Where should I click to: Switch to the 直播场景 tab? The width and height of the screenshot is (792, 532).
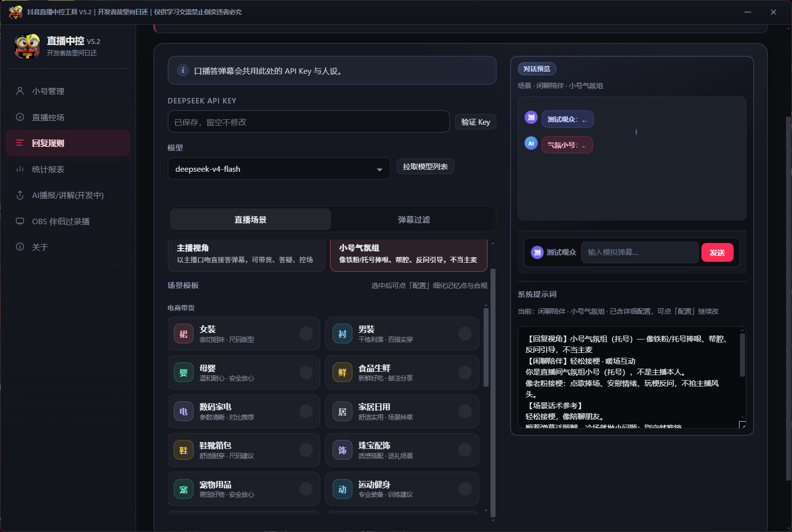[250, 219]
